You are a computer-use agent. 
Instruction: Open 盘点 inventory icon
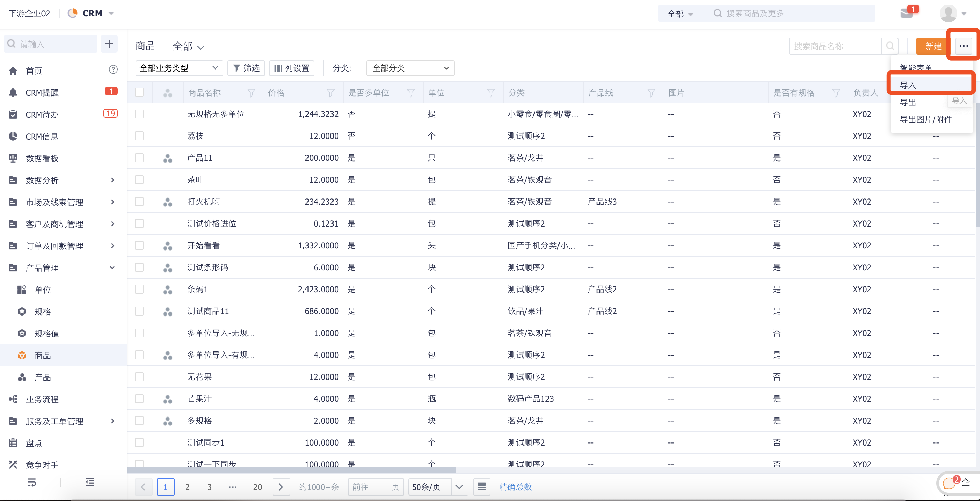(x=13, y=443)
